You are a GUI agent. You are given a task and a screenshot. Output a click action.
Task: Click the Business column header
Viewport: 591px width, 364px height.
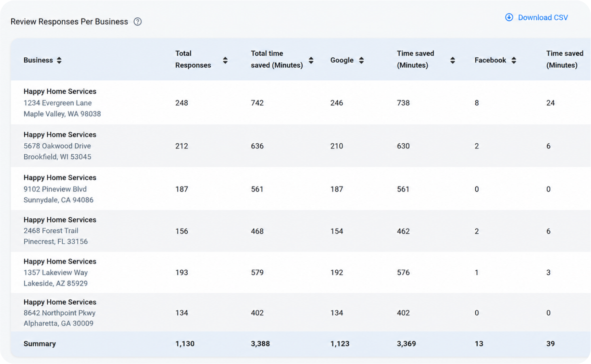38,60
